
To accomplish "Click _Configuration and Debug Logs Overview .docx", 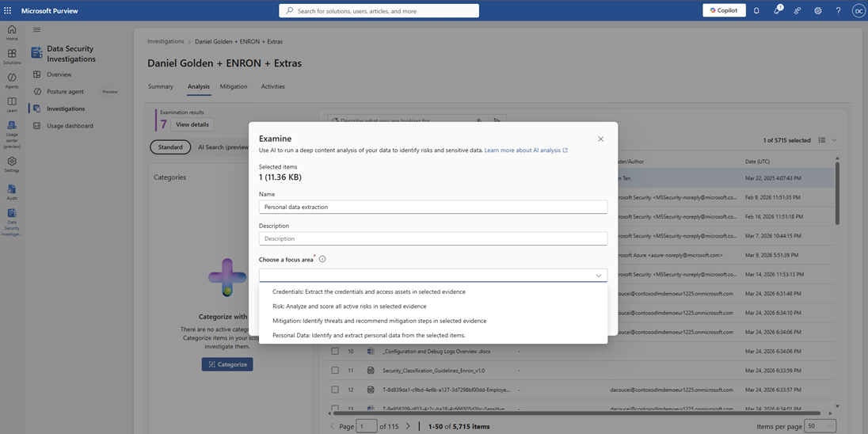I will [x=436, y=351].
